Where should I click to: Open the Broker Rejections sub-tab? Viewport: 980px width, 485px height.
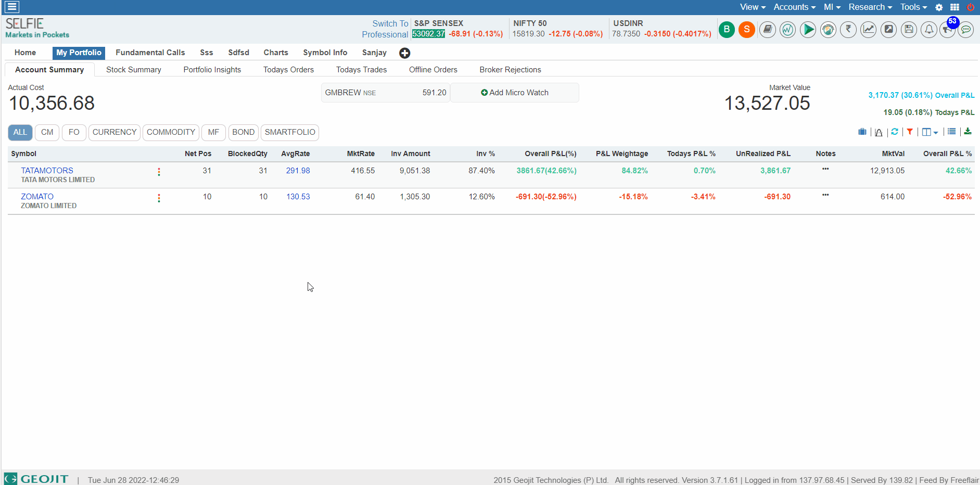[511, 70]
